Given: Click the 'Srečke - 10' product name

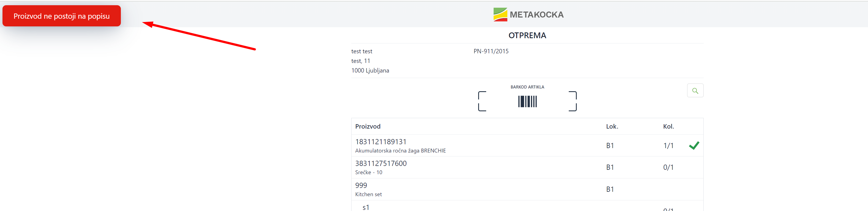Looking at the screenshot, I should tap(369, 172).
